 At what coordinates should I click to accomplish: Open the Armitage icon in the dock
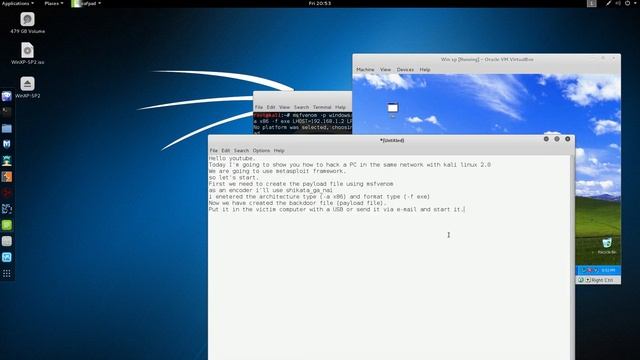pos(7,160)
